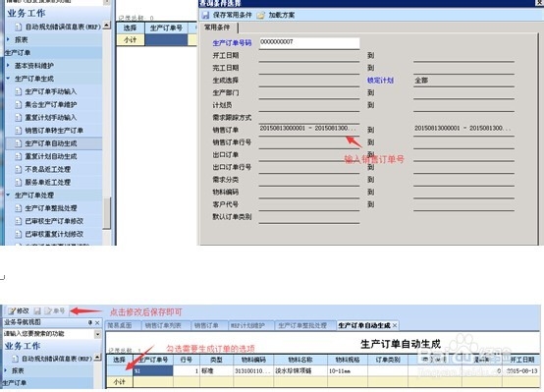Click the 加载方案 button label
This screenshot has width=544, height=392.
(x=282, y=15)
